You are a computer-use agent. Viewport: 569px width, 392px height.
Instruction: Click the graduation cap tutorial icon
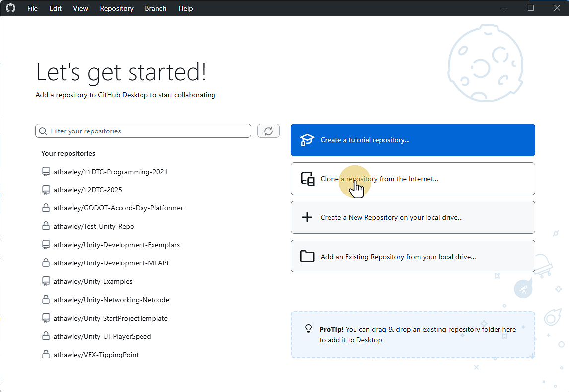coord(307,140)
